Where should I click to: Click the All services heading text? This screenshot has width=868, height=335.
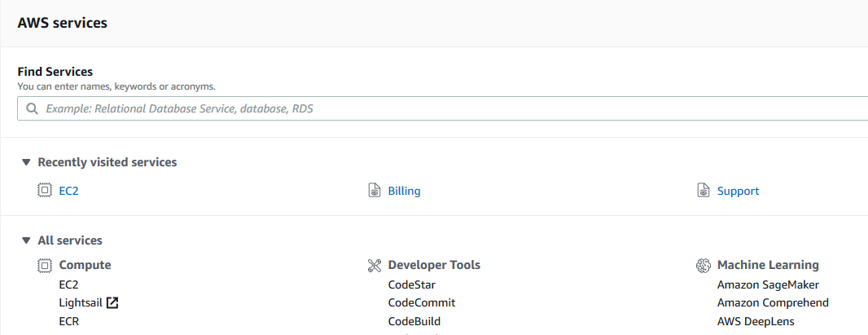click(70, 241)
